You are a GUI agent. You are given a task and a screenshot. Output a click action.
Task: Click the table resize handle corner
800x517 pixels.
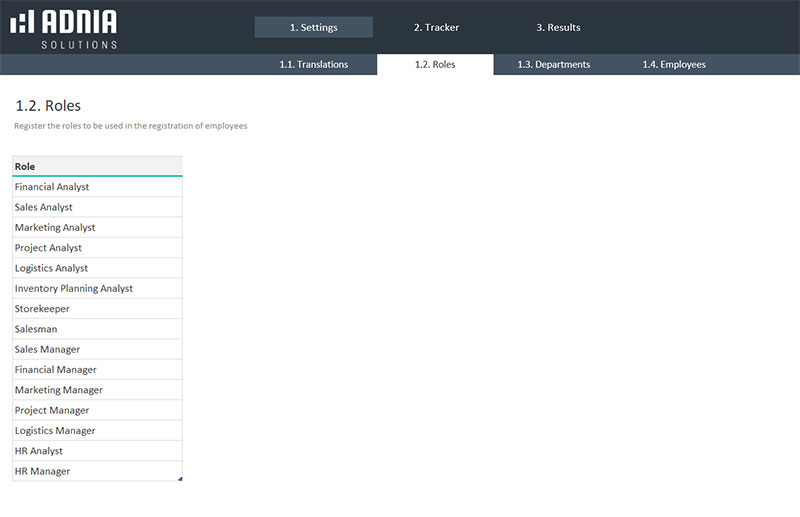pos(180,480)
